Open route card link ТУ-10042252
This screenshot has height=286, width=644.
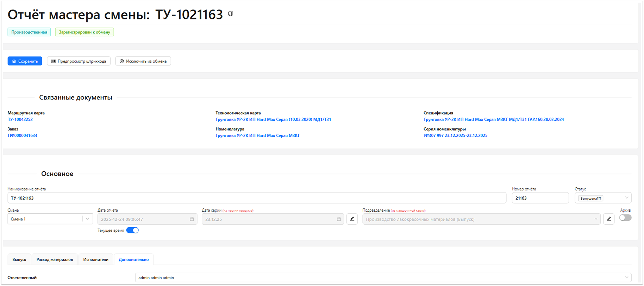(20, 120)
